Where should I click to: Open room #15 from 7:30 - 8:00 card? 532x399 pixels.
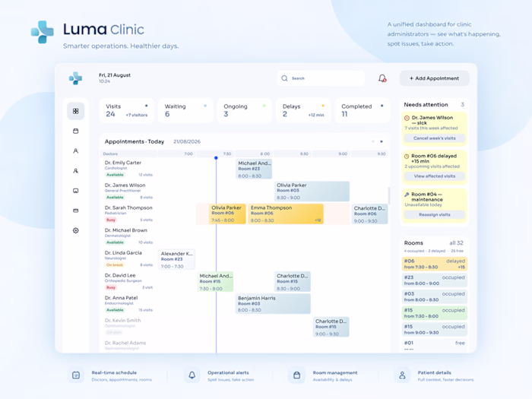tap(435, 313)
